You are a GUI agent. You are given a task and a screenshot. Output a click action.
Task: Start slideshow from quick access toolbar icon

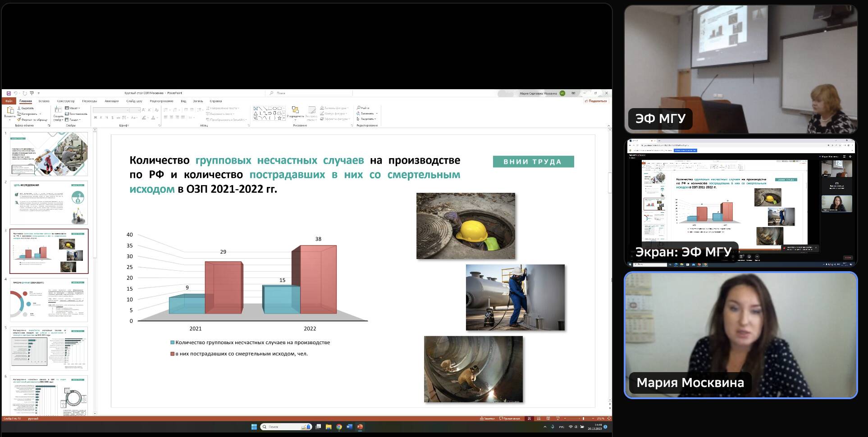pyautogui.click(x=32, y=93)
